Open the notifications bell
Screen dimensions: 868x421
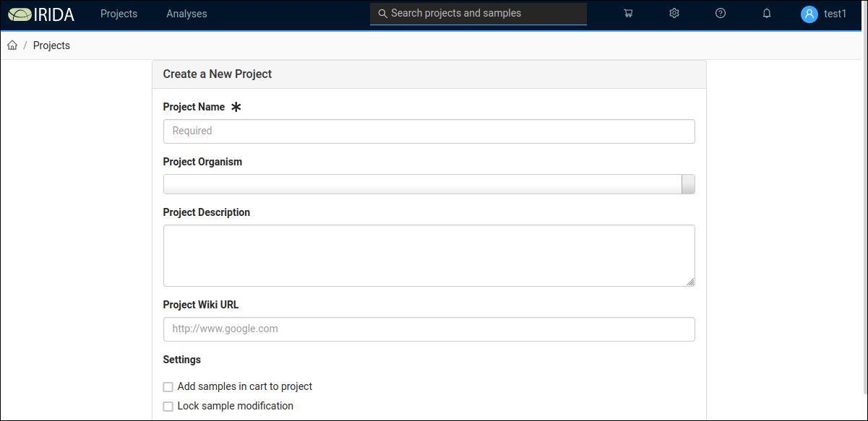tap(767, 14)
